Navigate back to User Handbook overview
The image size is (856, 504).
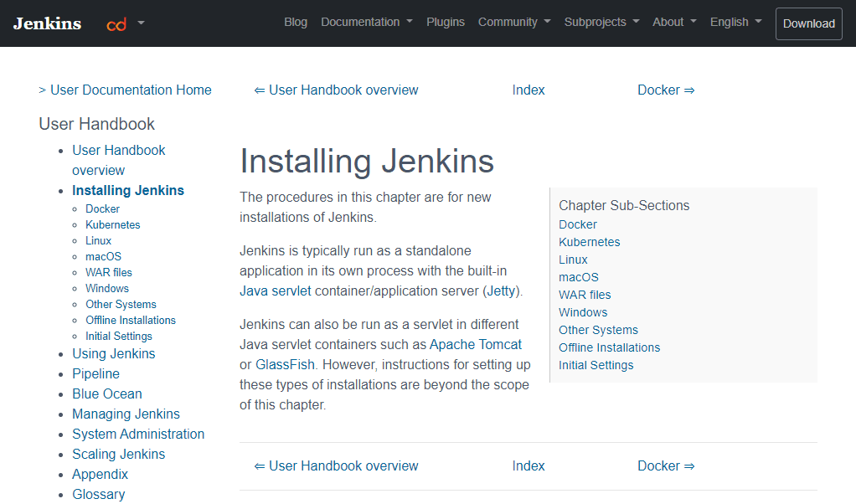click(343, 90)
